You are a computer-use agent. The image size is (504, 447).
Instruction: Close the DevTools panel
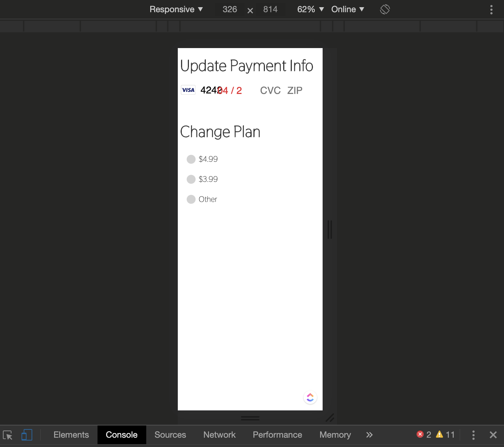(x=493, y=435)
